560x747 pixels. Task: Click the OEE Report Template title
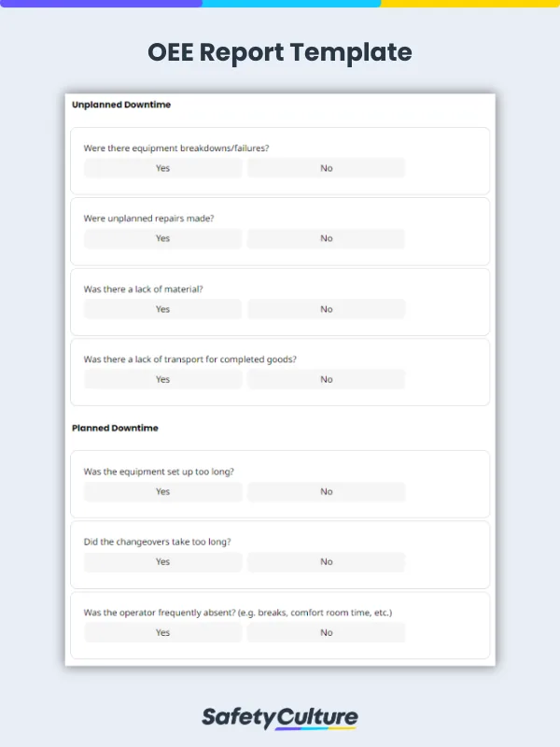click(280, 52)
